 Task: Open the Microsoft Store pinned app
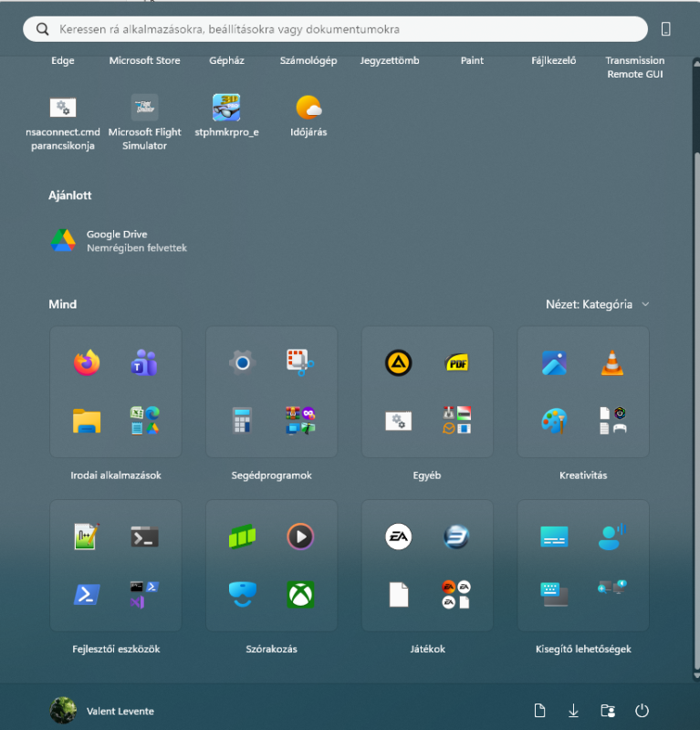(144, 60)
